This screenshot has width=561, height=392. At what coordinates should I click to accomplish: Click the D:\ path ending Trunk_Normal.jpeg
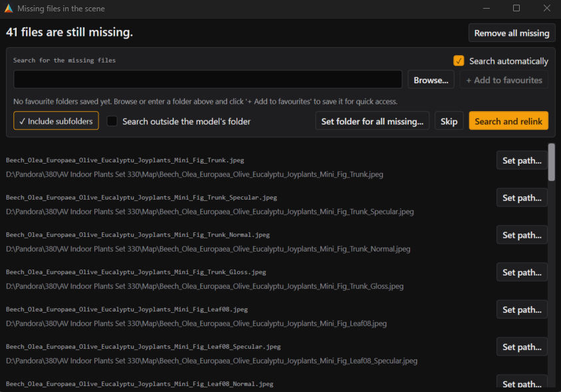tap(208, 249)
